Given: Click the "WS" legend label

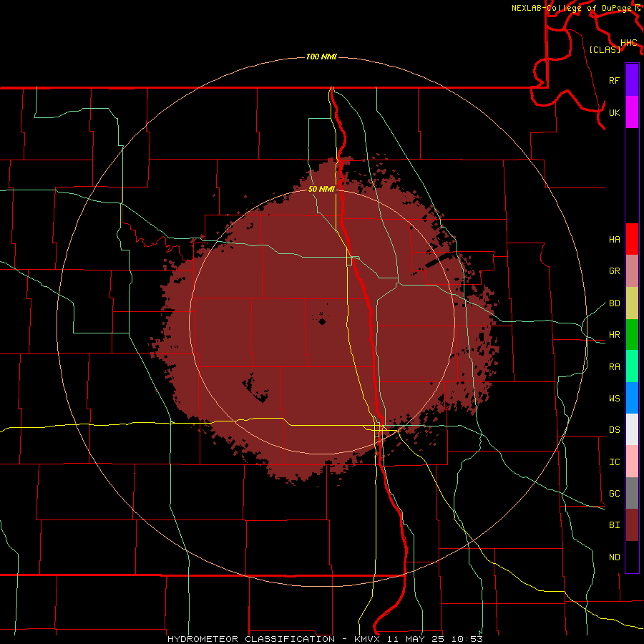Looking at the screenshot, I should [x=614, y=398].
